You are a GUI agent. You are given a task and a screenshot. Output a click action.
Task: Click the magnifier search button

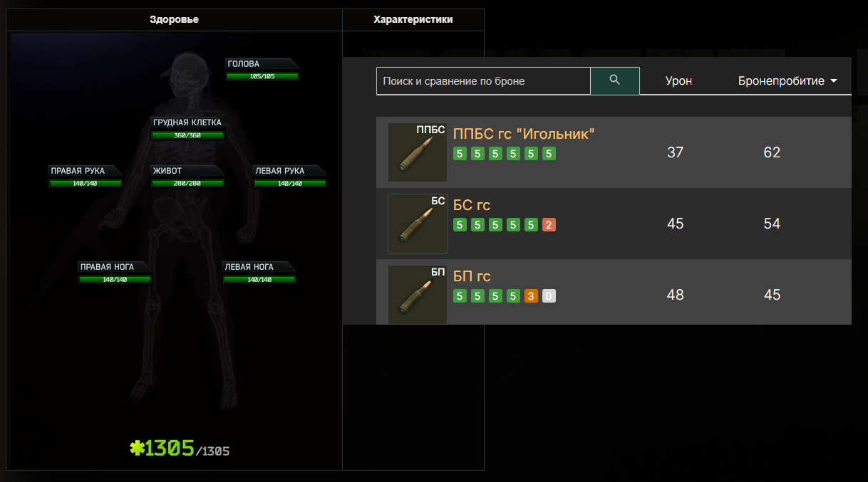(x=615, y=80)
